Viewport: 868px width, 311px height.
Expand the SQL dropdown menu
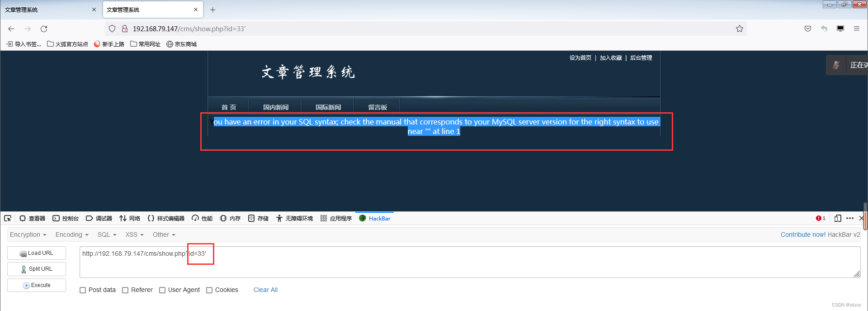coord(107,234)
